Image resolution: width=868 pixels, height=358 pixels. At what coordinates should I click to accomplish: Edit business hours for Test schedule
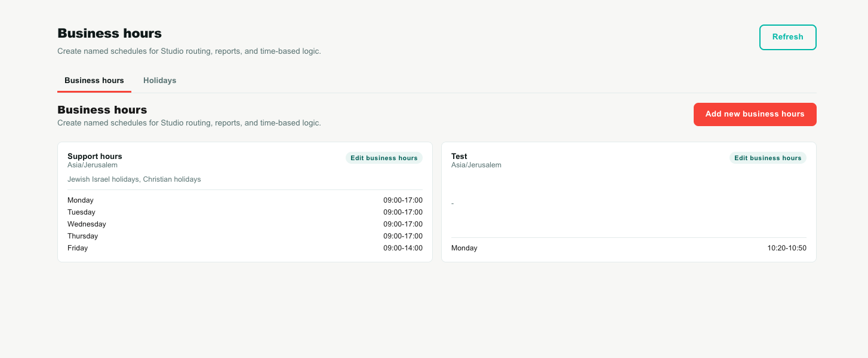pos(768,158)
